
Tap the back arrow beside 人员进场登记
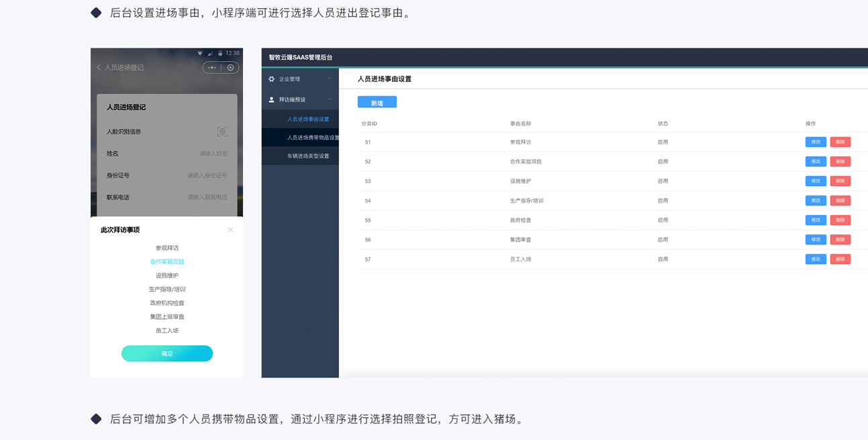point(99,68)
